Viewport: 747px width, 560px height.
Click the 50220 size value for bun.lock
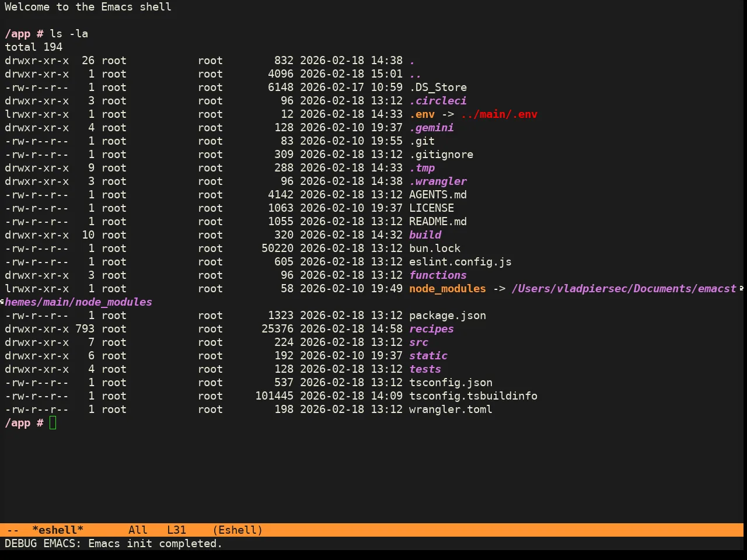click(x=277, y=249)
